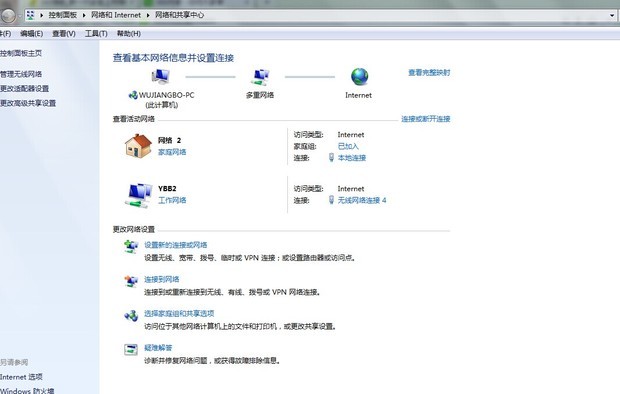
Task: Click the back navigation button
Action: pos(8,16)
